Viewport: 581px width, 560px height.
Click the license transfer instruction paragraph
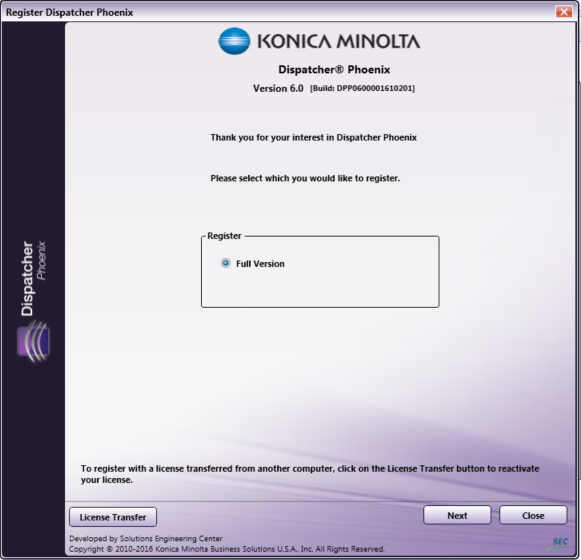(x=310, y=474)
